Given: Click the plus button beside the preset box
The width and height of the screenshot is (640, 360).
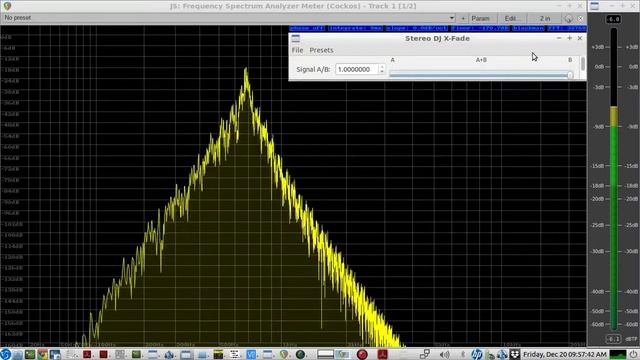Looking at the screenshot, I should pos(462,18).
